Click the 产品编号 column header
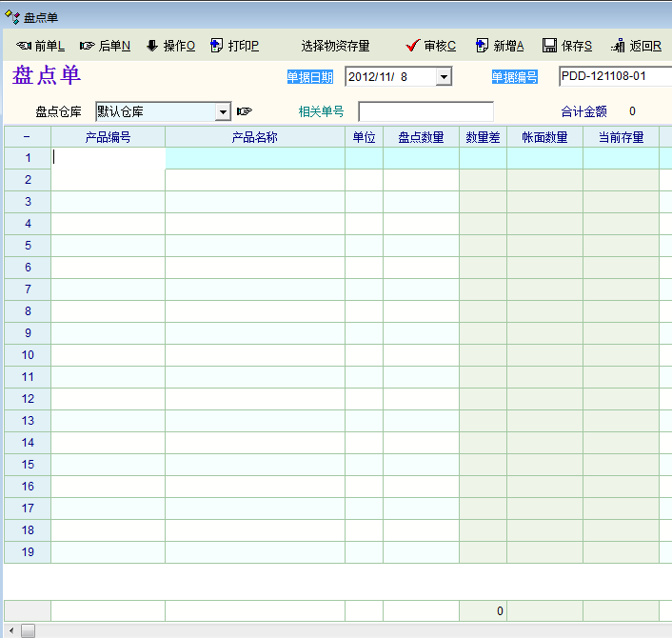 click(108, 137)
